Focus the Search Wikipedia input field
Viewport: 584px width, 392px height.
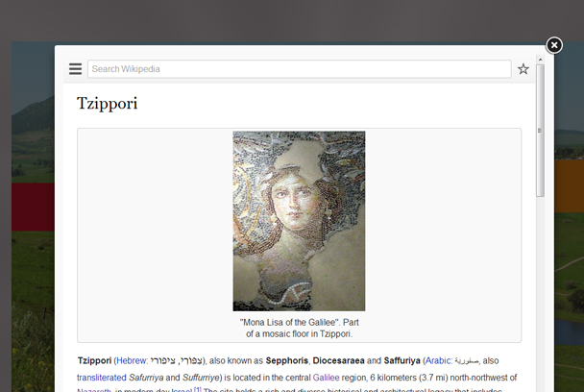click(x=299, y=69)
